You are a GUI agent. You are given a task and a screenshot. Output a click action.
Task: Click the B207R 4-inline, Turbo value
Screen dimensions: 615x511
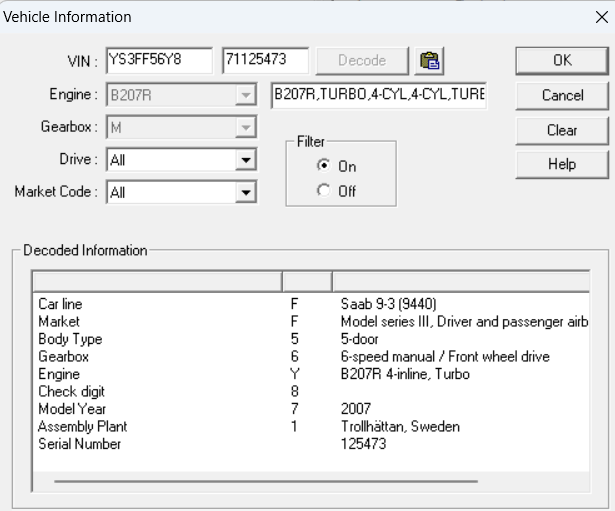[405, 374]
